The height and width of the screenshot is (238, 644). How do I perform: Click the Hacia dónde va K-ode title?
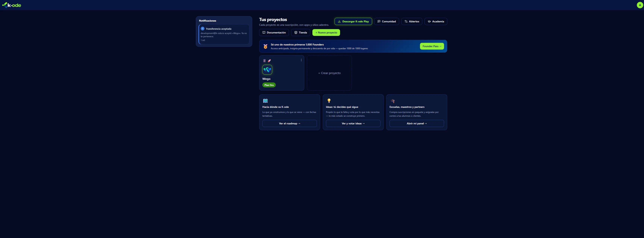[275, 107]
